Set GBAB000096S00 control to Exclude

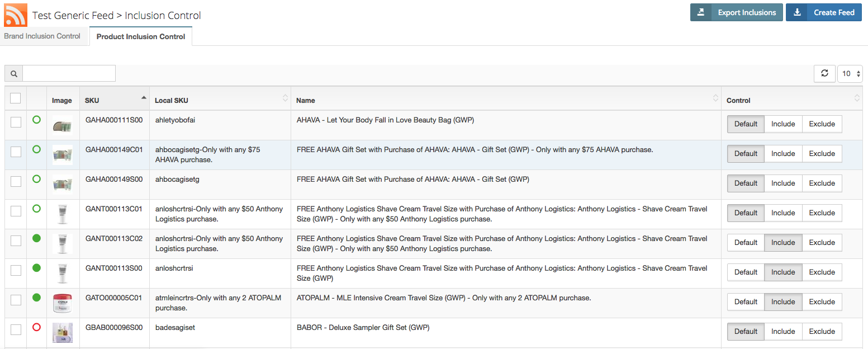tap(822, 332)
